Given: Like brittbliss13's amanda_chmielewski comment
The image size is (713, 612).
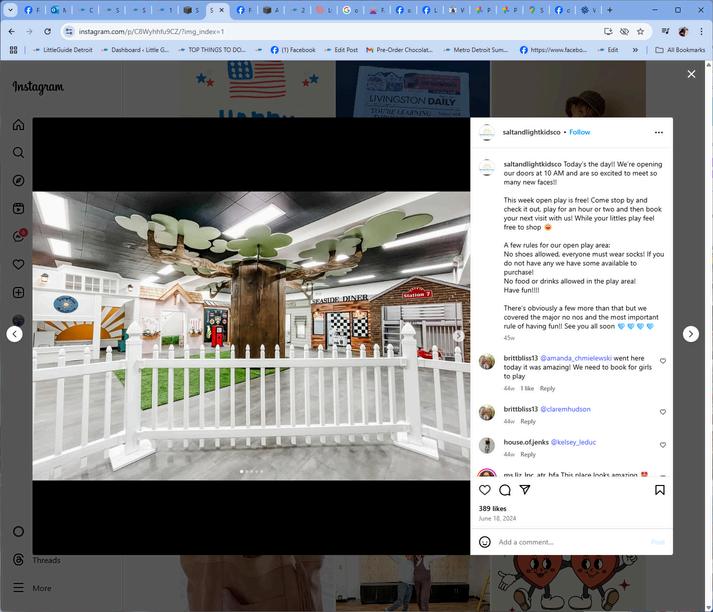Looking at the screenshot, I should [663, 361].
